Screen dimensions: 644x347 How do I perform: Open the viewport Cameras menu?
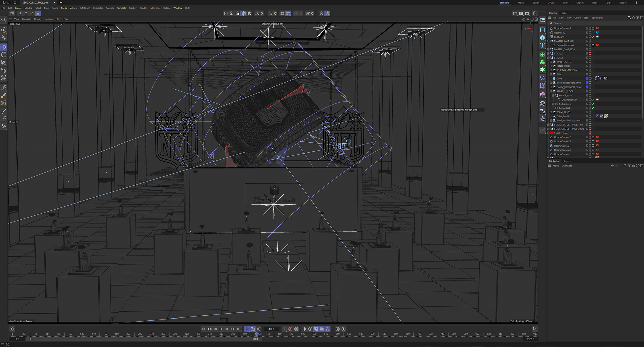(26, 19)
